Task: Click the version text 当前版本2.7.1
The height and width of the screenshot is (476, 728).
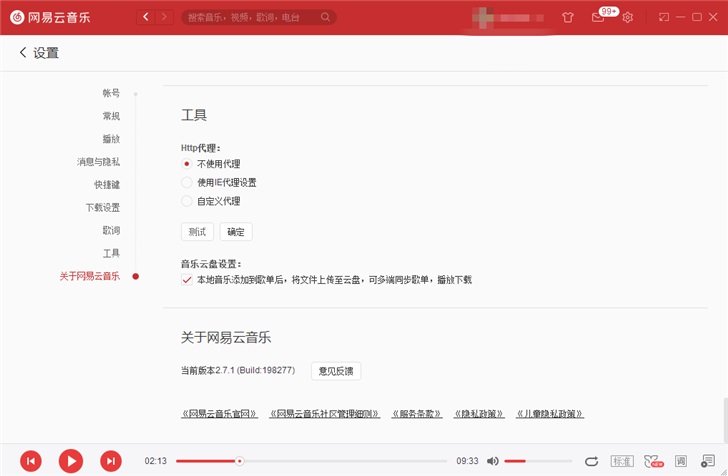Action: 238,370
